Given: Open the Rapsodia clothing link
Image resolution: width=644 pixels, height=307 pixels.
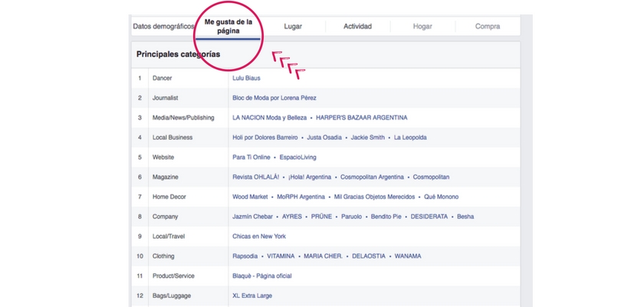Looking at the screenshot, I should tap(245, 256).
